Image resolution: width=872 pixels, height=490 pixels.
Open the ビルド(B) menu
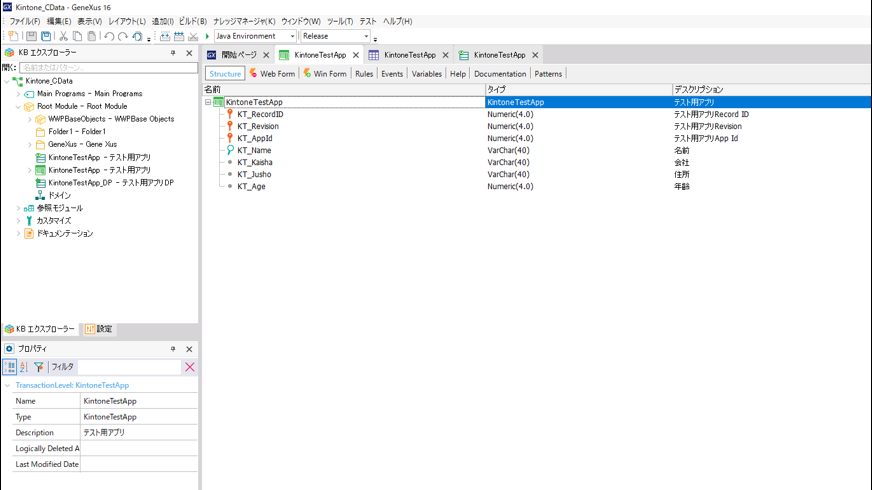[x=192, y=21]
